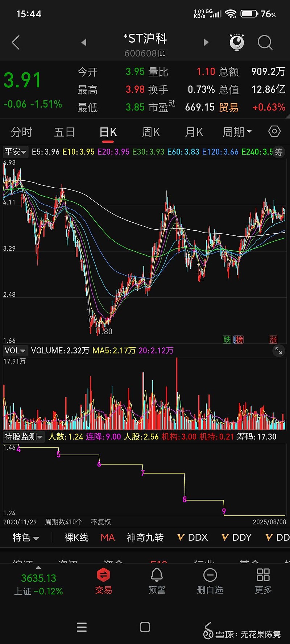Switch to 月K tab

[x=194, y=132]
